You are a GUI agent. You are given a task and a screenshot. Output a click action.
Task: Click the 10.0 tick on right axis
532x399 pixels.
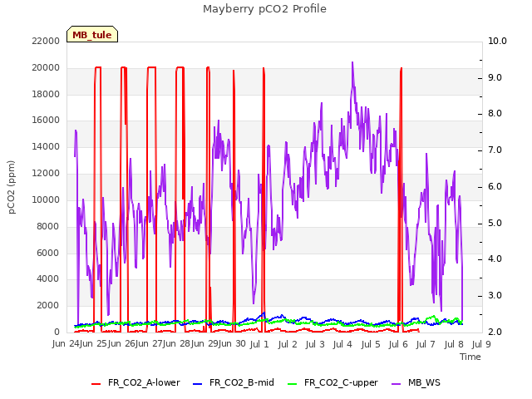497,41
